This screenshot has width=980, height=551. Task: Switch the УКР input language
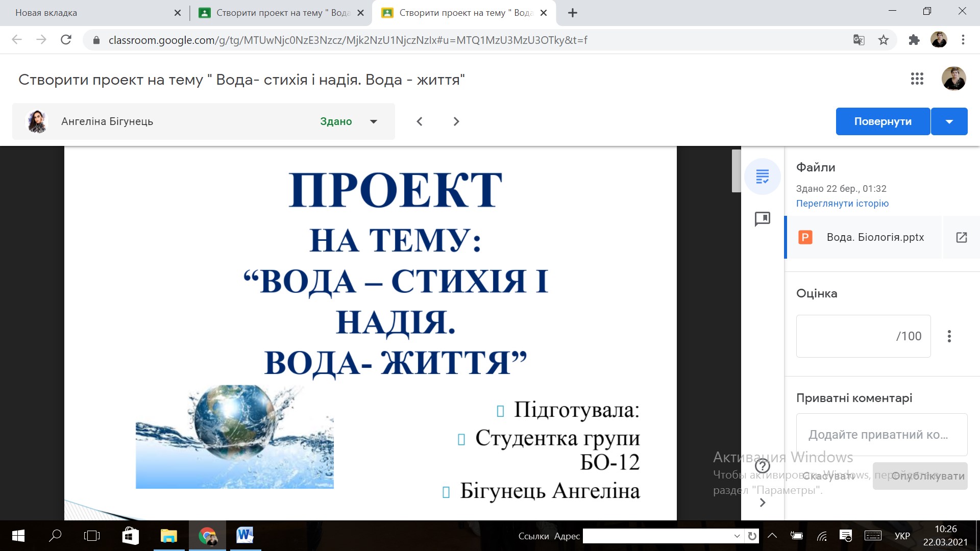(902, 536)
